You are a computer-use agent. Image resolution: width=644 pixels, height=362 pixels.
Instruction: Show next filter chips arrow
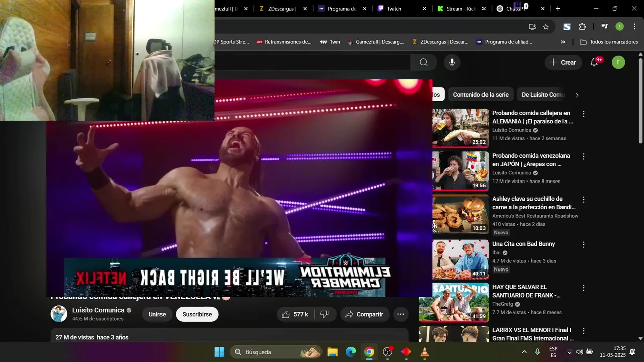[577, 95]
